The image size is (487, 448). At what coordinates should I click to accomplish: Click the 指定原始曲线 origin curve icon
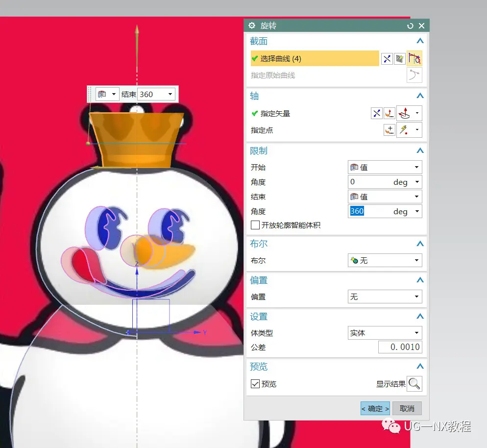pyautogui.click(x=414, y=75)
